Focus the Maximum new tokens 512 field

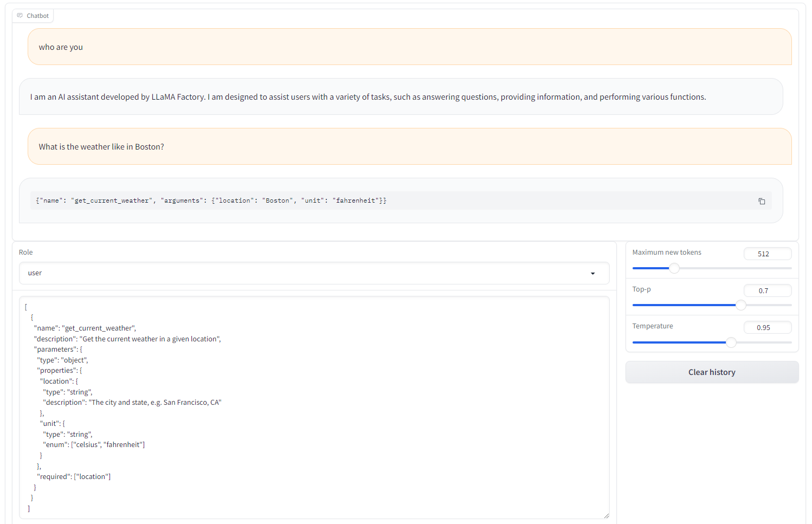point(767,254)
